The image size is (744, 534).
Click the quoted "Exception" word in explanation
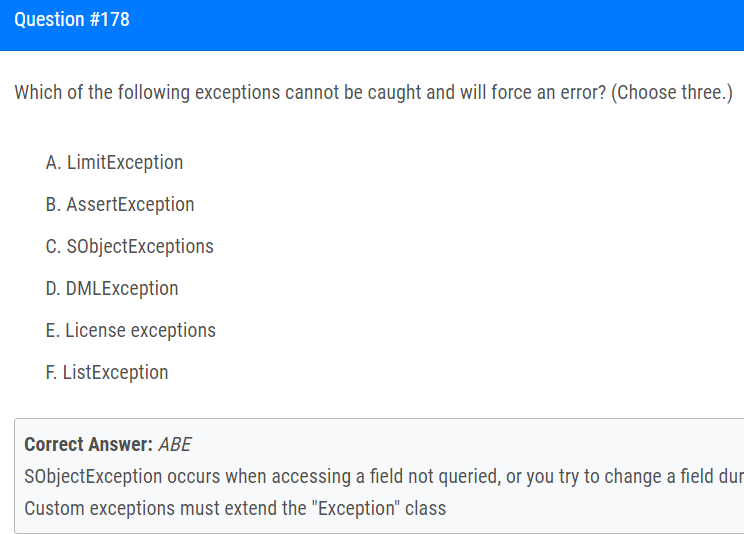click(x=356, y=508)
